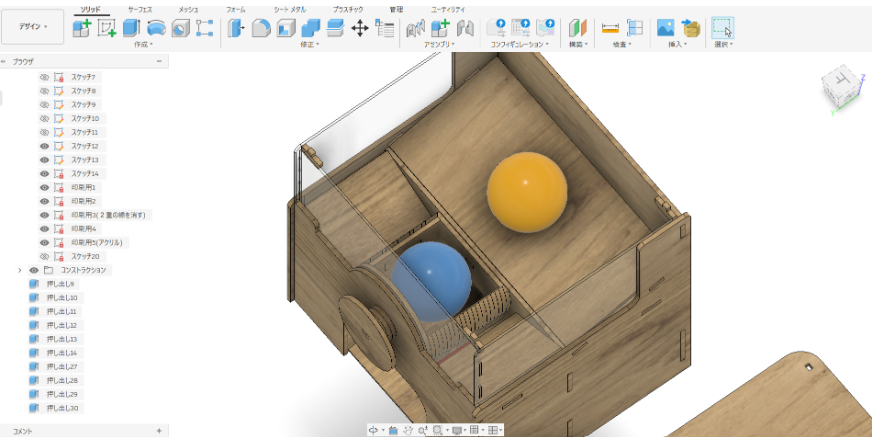This screenshot has width=872, height=437.
Task: Click the ViewCube in the corner
Action: click(841, 88)
